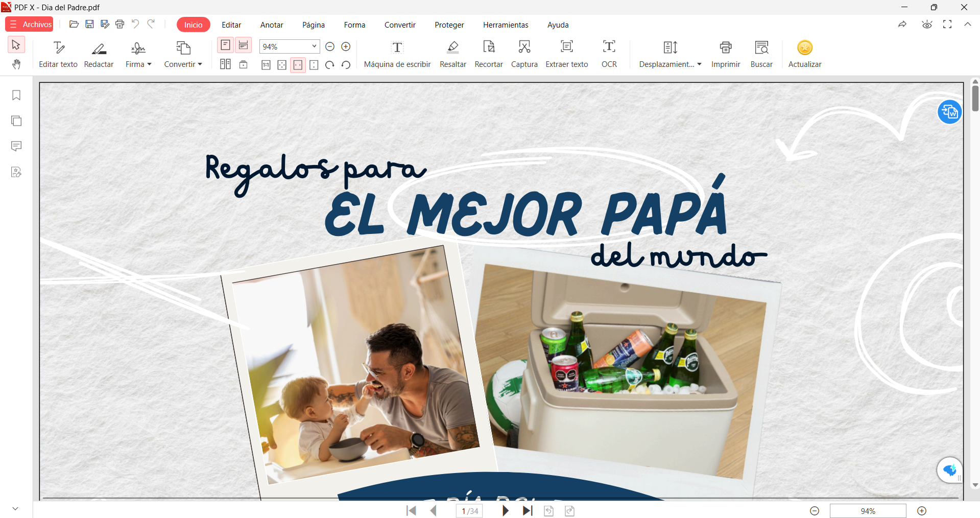Screen dimensions: 980x518
Task: Click the Editar texto tool
Action: click(x=58, y=54)
